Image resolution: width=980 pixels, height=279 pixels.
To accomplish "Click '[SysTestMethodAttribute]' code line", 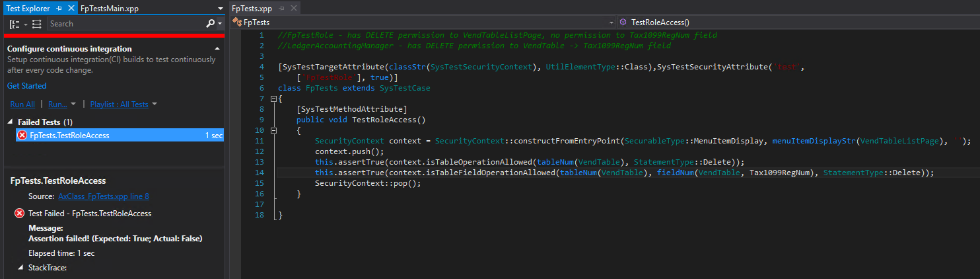I will coord(352,109).
